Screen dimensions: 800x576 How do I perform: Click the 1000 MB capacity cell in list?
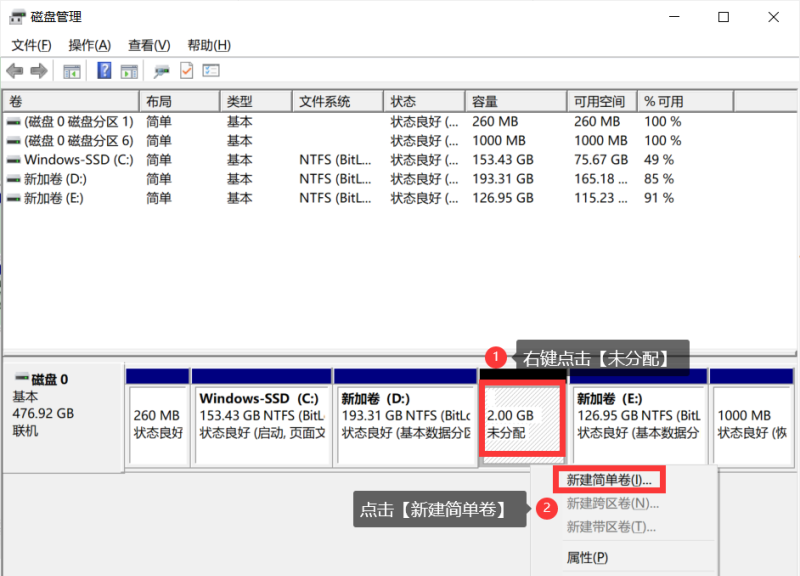[499, 141]
